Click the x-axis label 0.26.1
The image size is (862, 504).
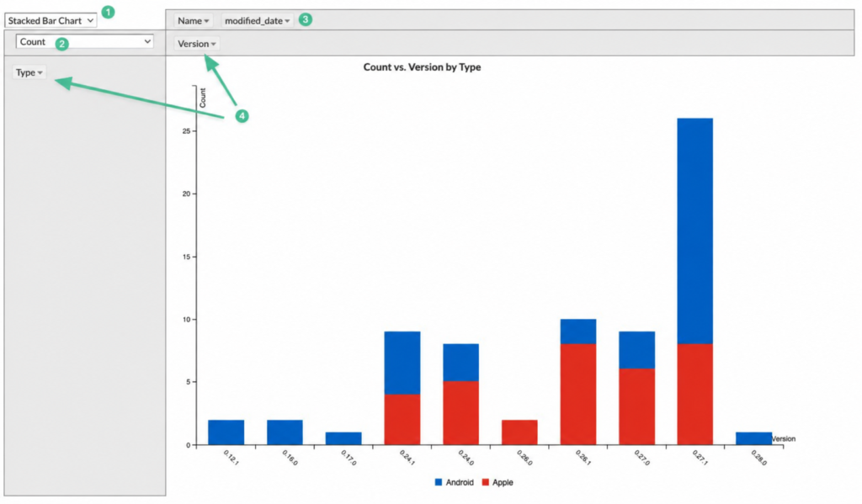coord(583,457)
